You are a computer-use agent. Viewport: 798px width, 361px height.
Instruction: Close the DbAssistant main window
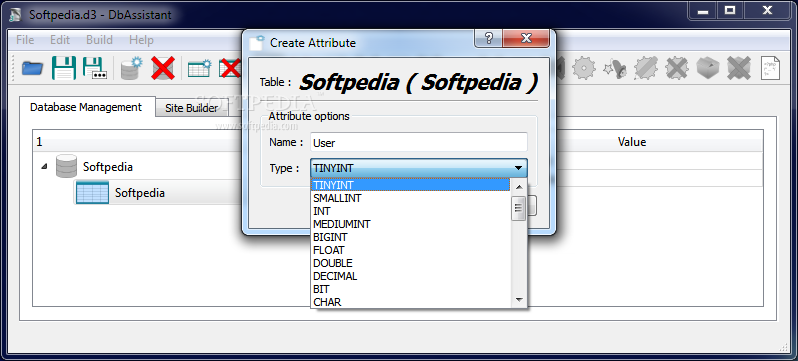click(x=767, y=10)
